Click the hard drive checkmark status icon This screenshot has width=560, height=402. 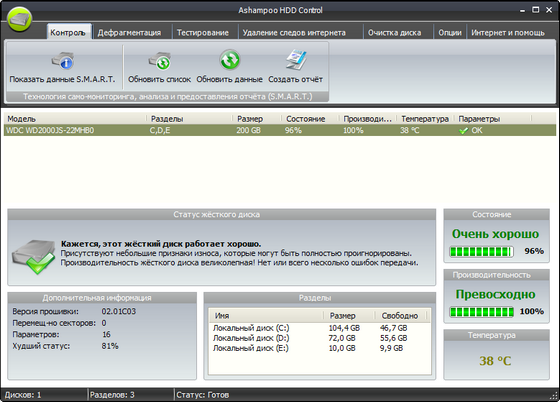pyautogui.click(x=34, y=257)
